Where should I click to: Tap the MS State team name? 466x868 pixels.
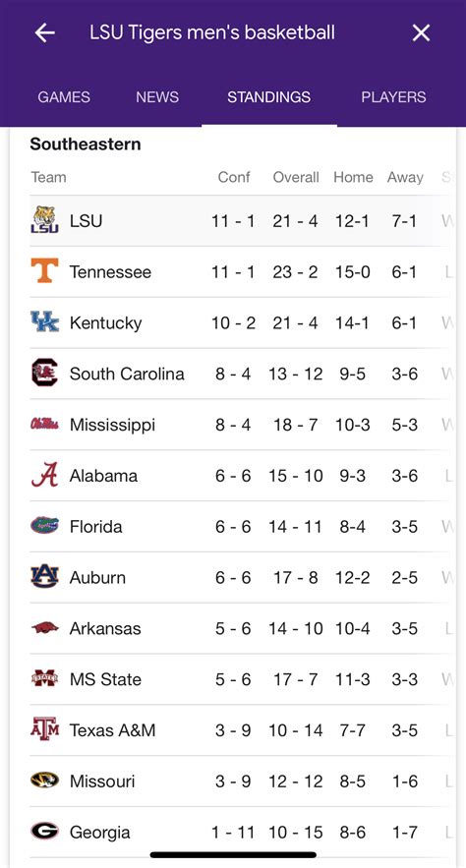click(x=105, y=679)
